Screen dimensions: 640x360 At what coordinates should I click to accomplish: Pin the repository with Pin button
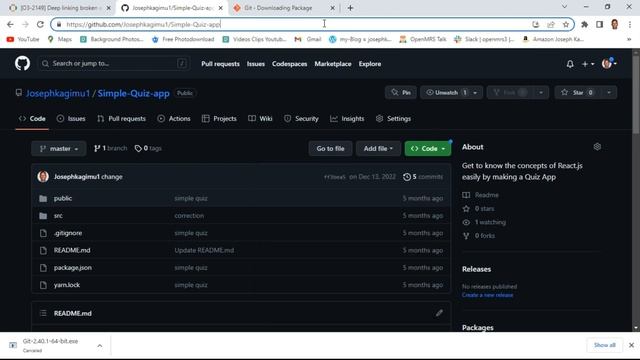(401, 93)
